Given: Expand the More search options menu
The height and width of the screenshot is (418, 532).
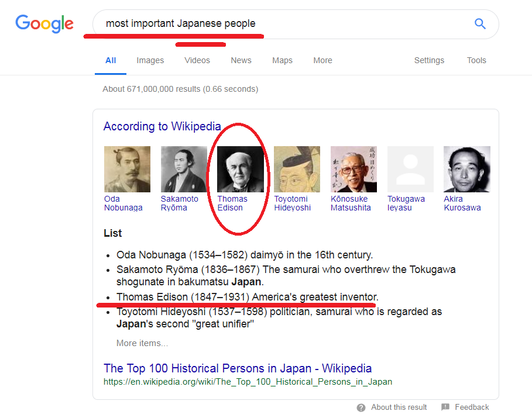Looking at the screenshot, I should tap(322, 60).
